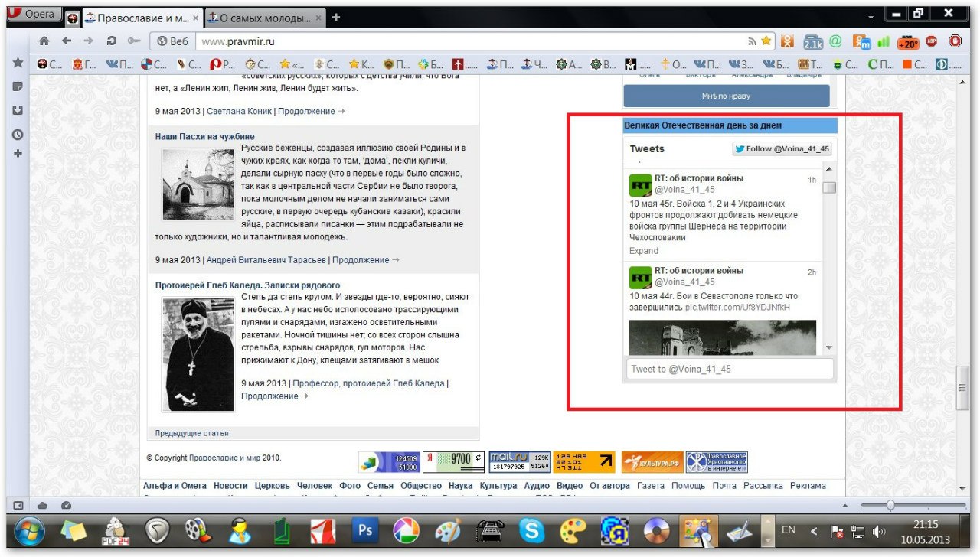This screenshot has height=557, width=980.
Task: Open the Notes panel in sidebar
Action: point(18,86)
